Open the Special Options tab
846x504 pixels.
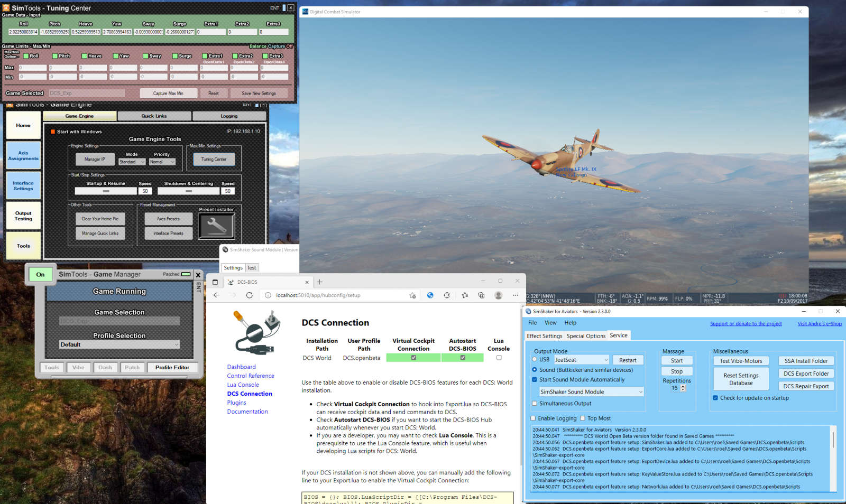pyautogui.click(x=586, y=336)
